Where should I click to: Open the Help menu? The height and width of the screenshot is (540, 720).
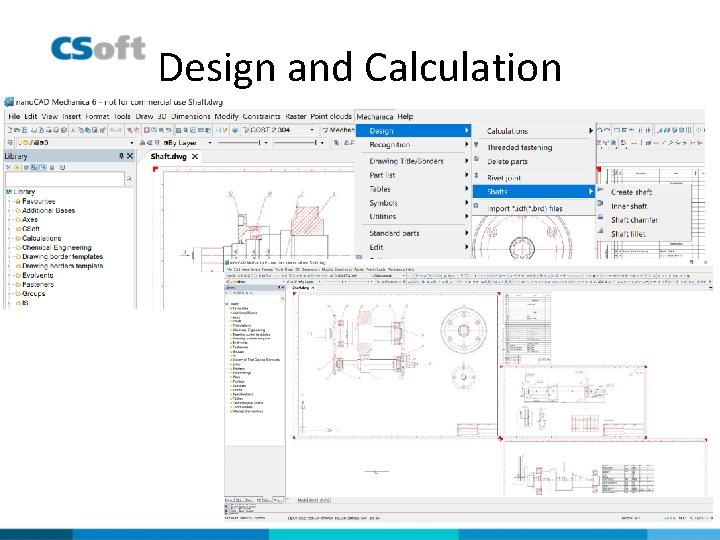405,117
